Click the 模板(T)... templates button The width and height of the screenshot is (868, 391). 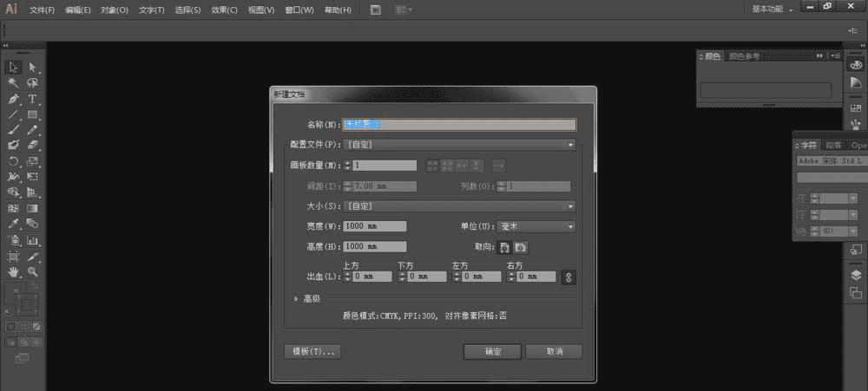point(312,352)
